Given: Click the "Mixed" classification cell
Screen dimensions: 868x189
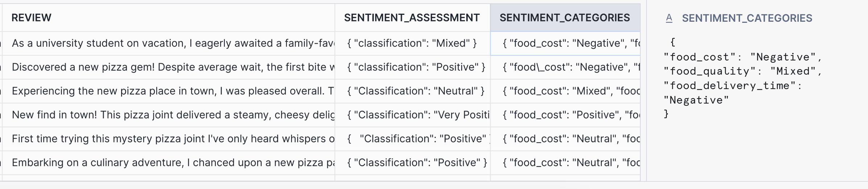Looking at the screenshot, I should (412, 43).
